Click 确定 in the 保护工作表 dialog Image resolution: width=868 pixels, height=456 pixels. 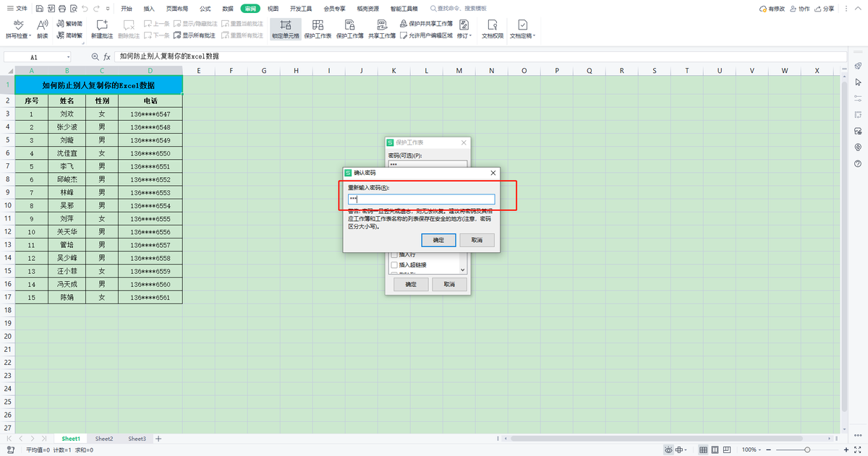pyautogui.click(x=411, y=285)
